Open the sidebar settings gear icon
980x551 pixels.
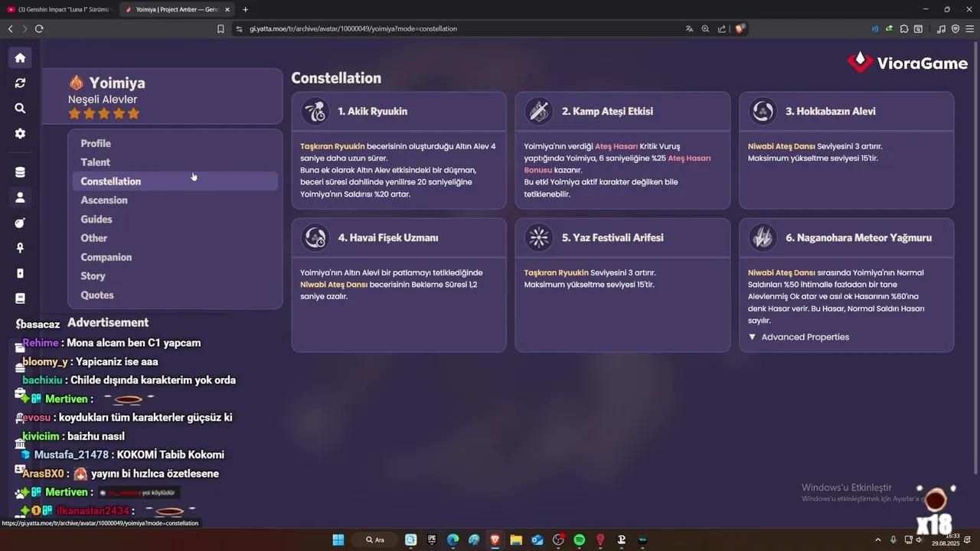(x=20, y=133)
